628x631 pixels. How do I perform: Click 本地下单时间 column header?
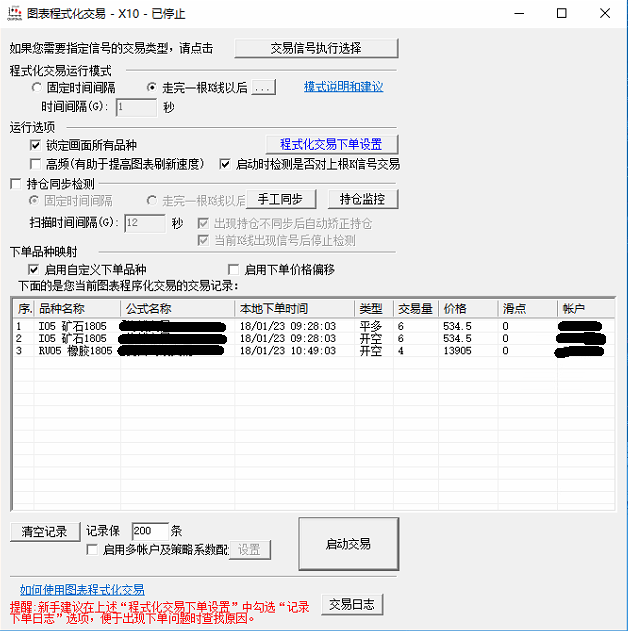[294, 309]
